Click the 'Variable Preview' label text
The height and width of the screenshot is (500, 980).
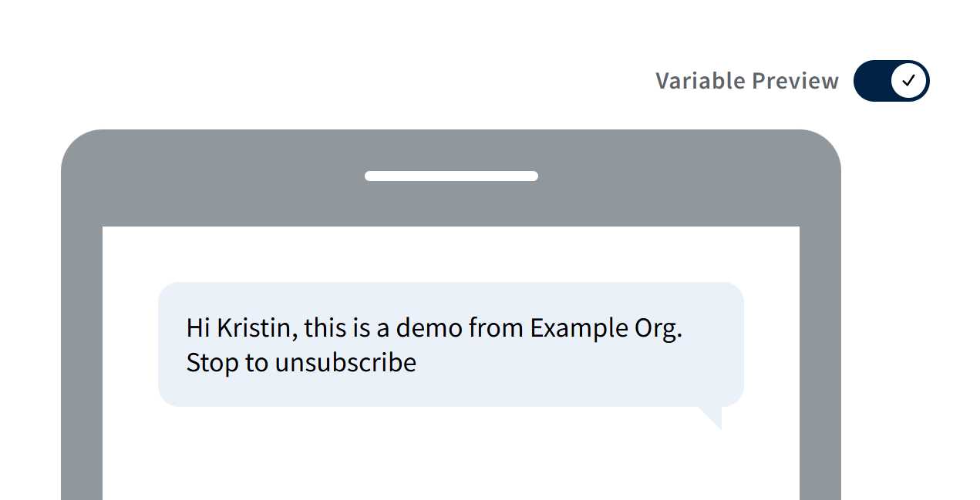(x=746, y=80)
